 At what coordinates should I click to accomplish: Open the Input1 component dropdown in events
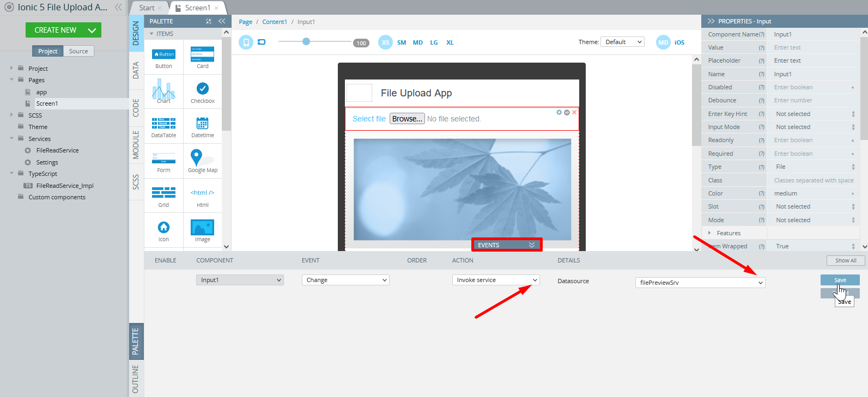point(240,280)
